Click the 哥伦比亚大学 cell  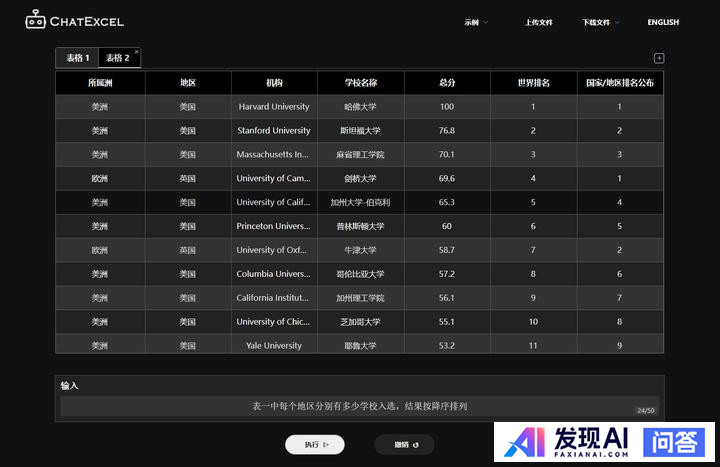[x=360, y=274]
